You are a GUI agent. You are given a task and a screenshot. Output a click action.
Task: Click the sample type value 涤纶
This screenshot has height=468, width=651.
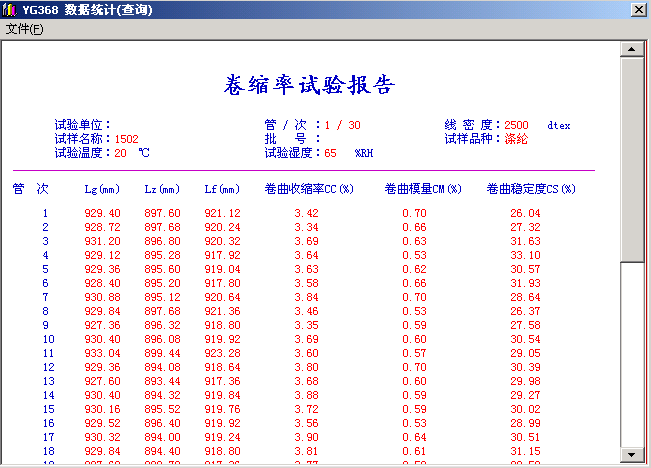(x=516, y=139)
